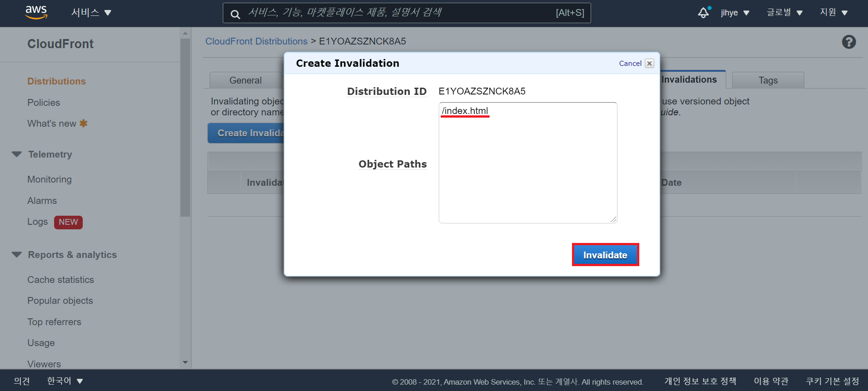Image resolution: width=868 pixels, height=391 pixels.
Task: Open the jihye account dropdown
Action: point(735,13)
